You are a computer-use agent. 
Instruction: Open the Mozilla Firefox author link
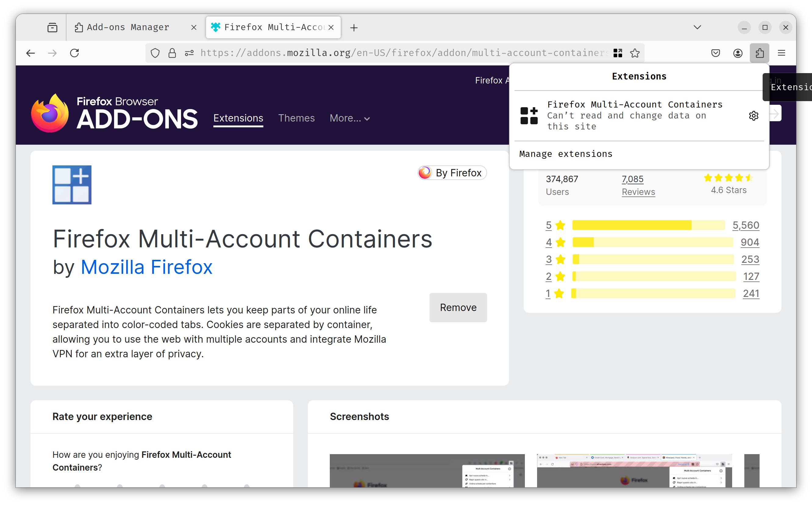pyautogui.click(x=146, y=267)
